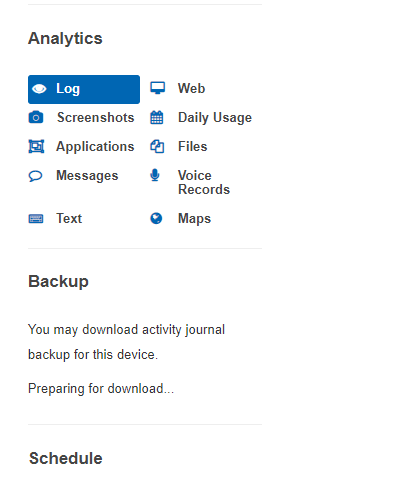Click the microphone icon for Voice Records

pos(155,175)
